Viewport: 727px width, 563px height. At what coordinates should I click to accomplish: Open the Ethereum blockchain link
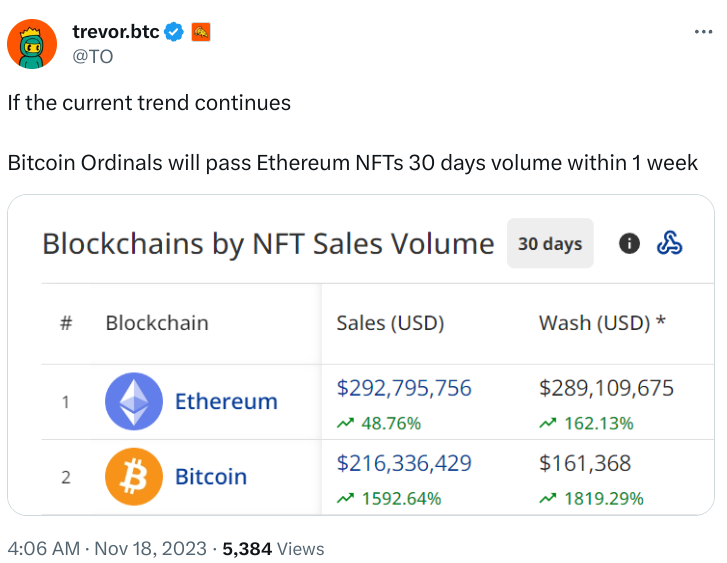(x=226, y=401)
